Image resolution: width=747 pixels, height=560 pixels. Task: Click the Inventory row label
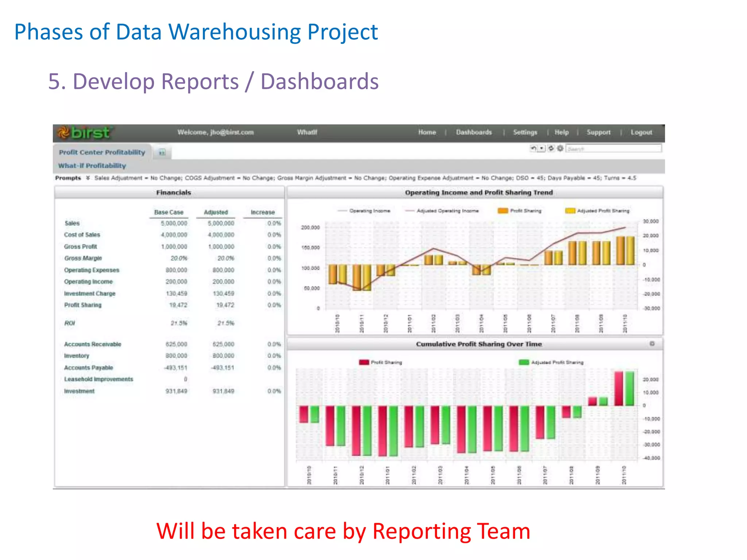click(x=76, y=356)
